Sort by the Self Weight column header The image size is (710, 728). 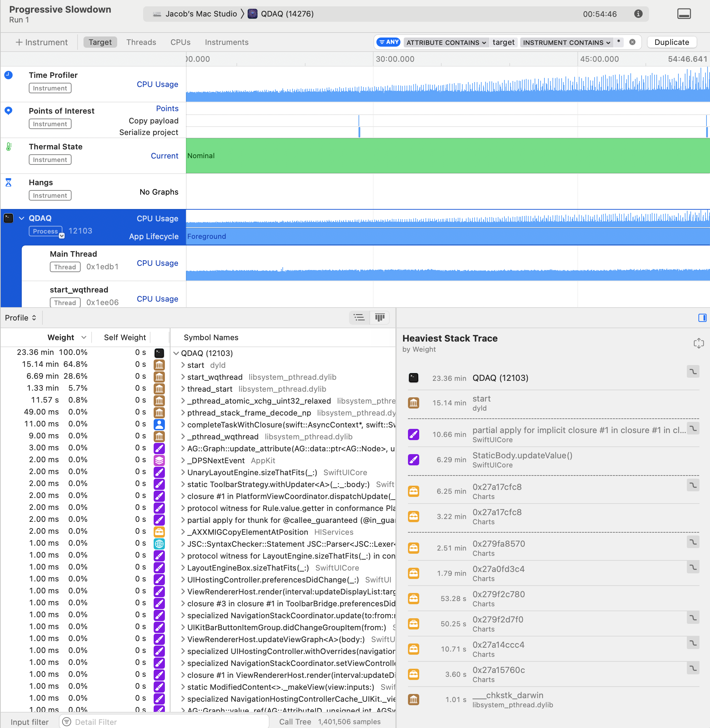[125, 337]
